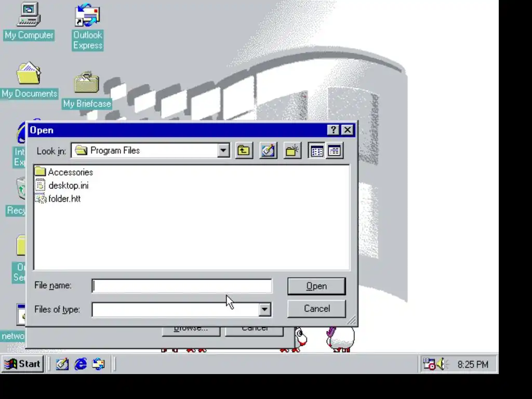
Task: Open the My Computer desktop icon
Action: point(29,21)
